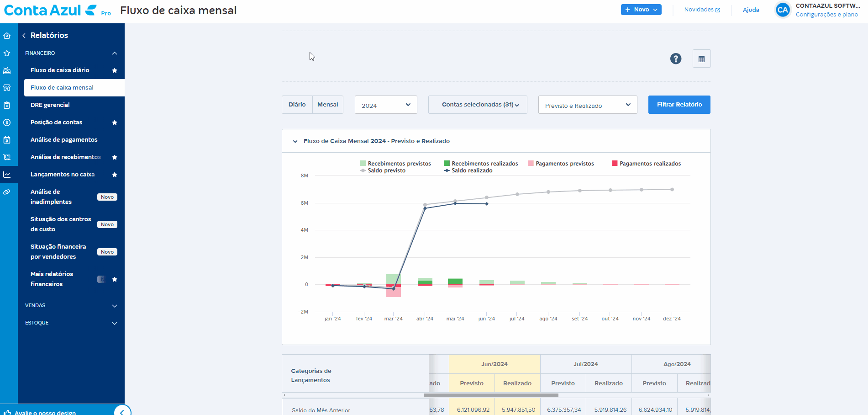
Task: Open the dollar coin icon in sidebar
Action: (x=7, y=122)
